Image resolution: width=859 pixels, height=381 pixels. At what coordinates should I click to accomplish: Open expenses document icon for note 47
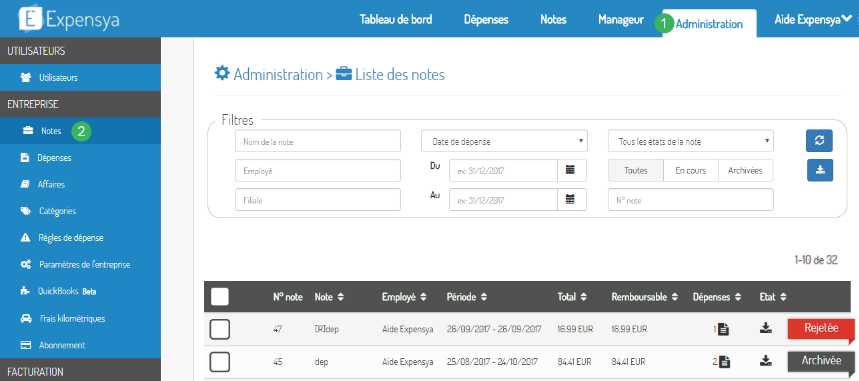(724, 329)
